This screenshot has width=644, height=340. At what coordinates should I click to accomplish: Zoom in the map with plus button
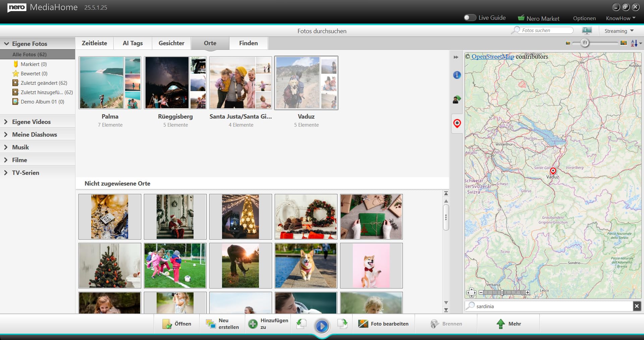pyautogui.click(x=528, y=292)
